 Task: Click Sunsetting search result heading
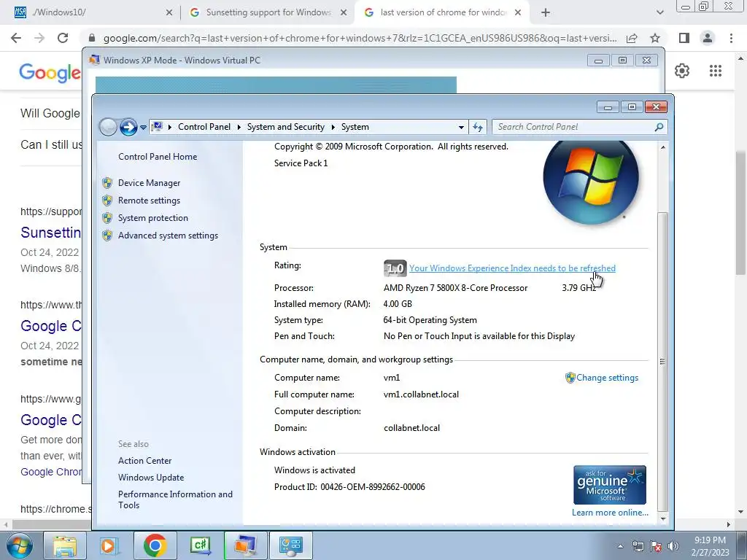[50, 233]
